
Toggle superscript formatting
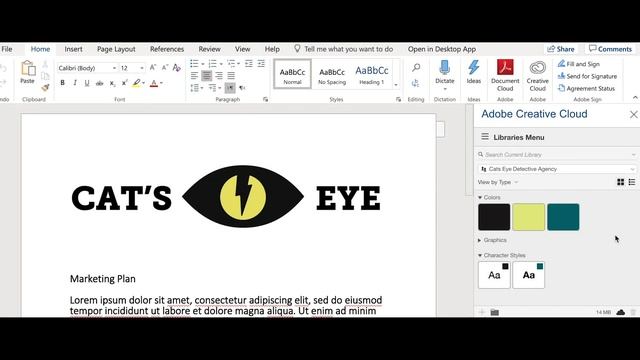[124, 83]
